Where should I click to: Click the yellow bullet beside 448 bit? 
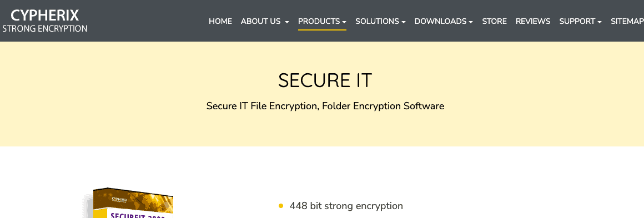[281, 206]
